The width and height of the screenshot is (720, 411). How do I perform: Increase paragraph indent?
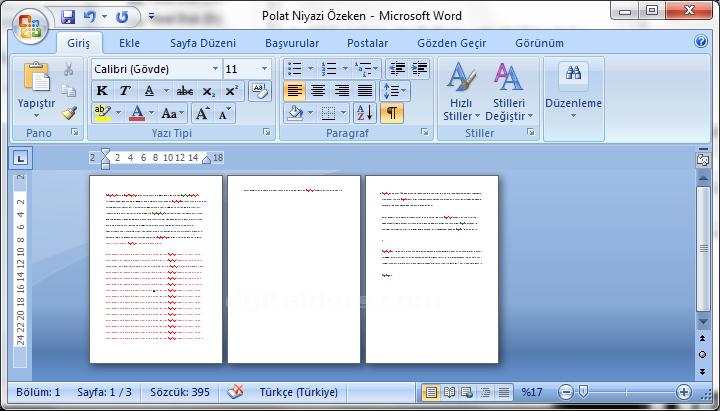point(420,69)
